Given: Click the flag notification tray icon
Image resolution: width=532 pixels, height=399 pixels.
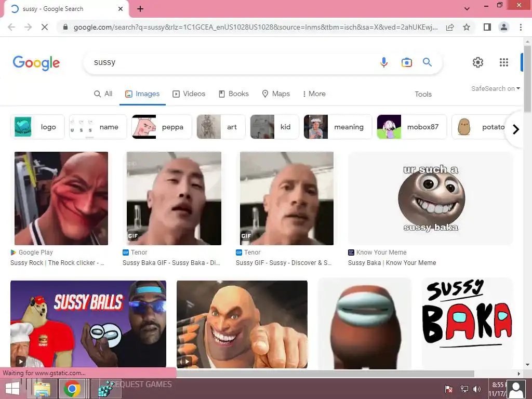Looking at the screenshot, I should pyautogui.click(x=448, y=389).
